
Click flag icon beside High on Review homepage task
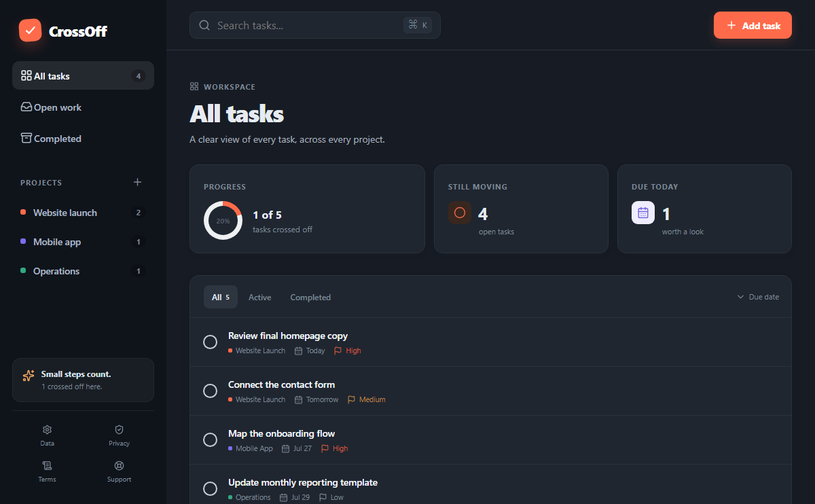point(338,350)
